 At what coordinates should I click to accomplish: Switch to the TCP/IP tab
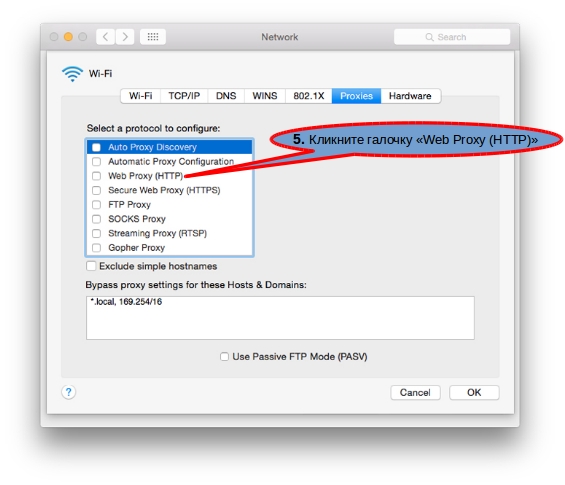[x=184, y=96]
